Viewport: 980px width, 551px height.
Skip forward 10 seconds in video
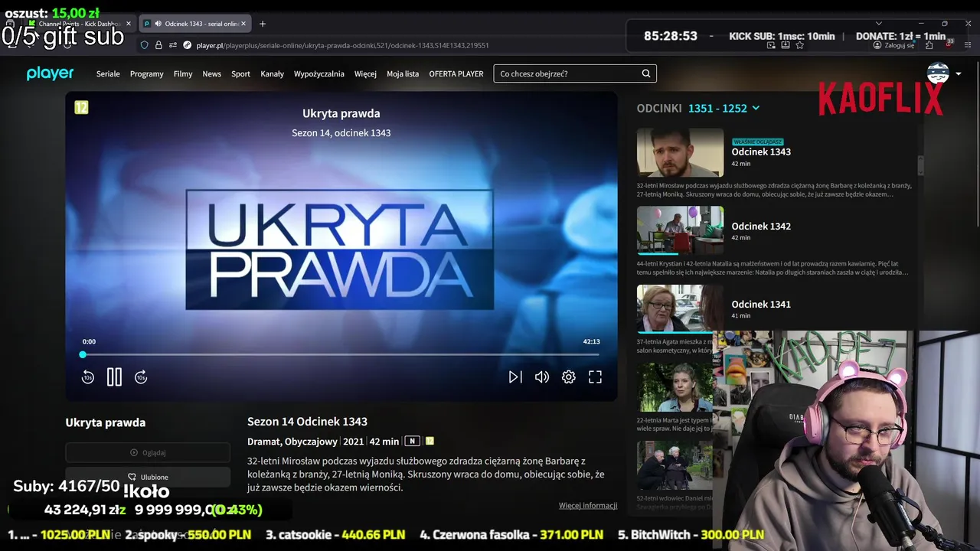click(x=141, y=377)
